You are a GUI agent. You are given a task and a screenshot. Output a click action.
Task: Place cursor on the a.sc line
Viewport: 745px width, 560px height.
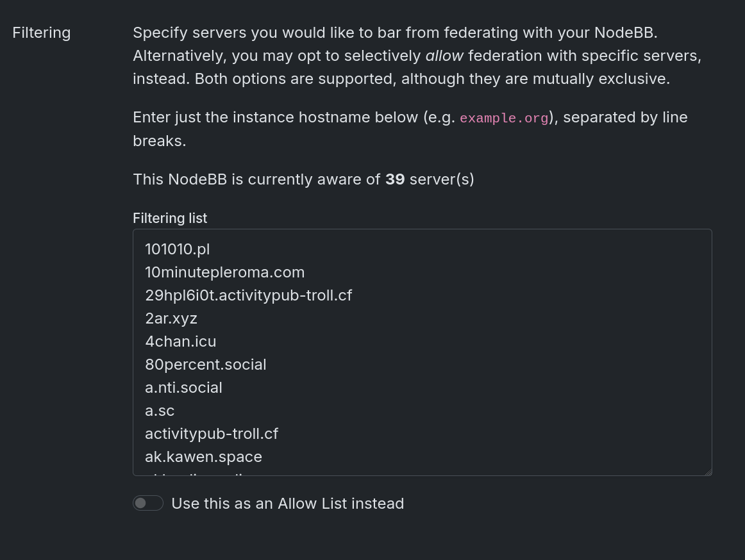pyautogui.click(x=160, y=411)
